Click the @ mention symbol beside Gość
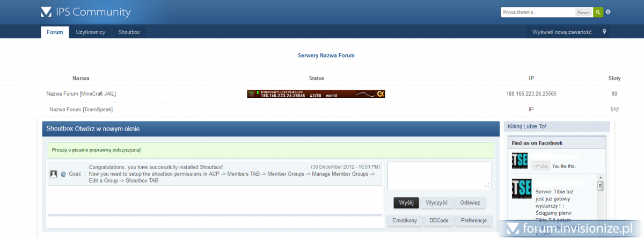Image resolution: width=644 pixels, height=238 pixels. [x=63, y=174]
